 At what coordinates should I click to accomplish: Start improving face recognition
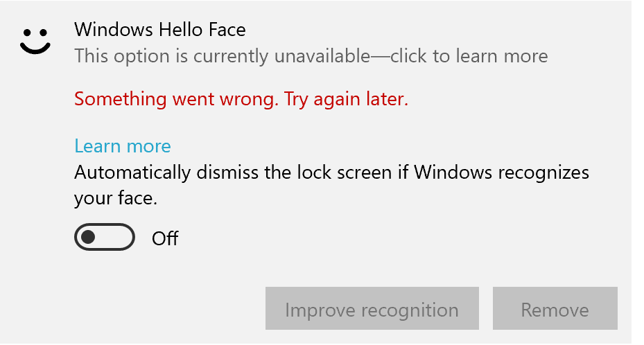372,309
